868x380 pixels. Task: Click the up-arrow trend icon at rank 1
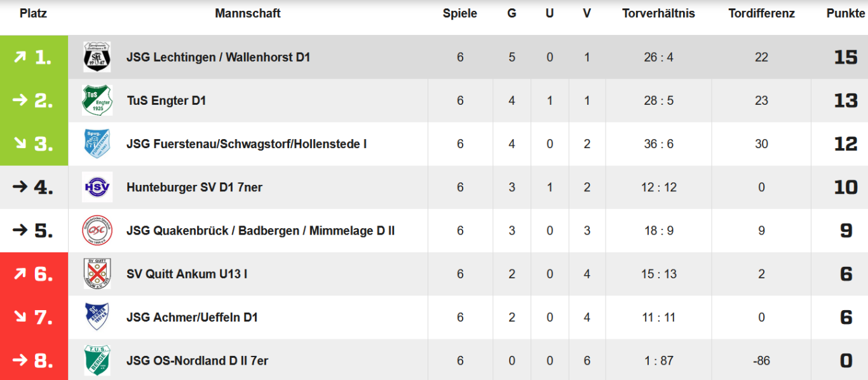coord(20,57)
